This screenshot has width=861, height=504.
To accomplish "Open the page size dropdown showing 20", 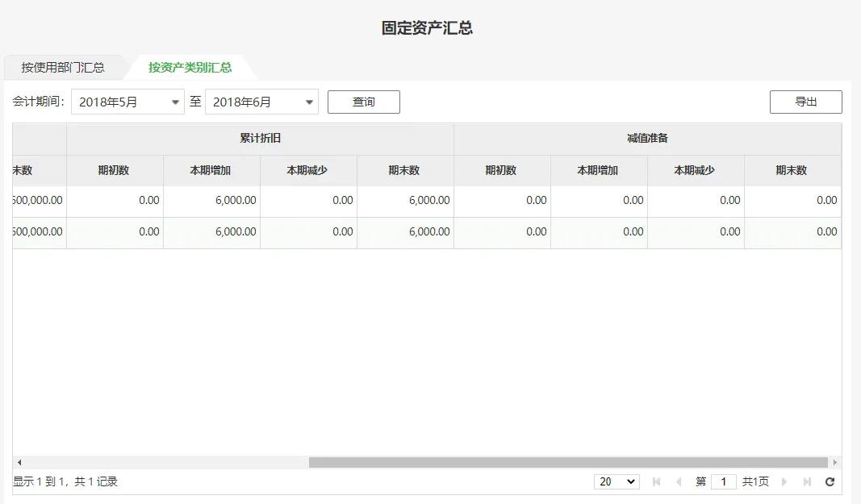I will [616, 481].
